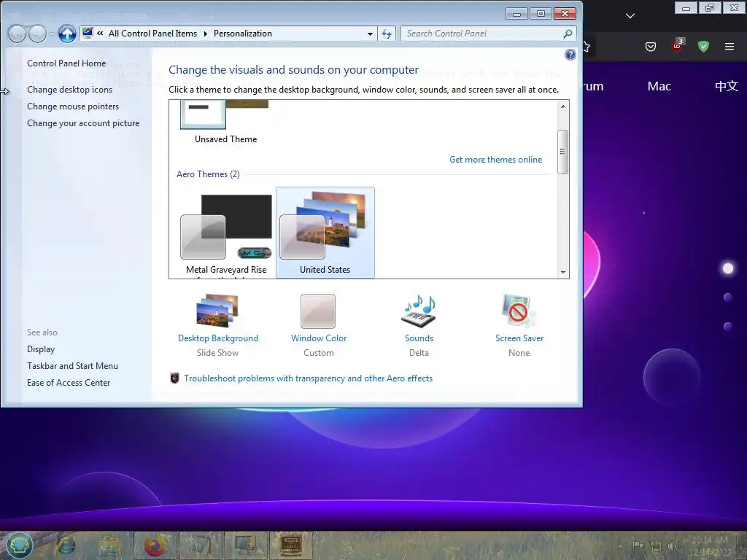Click the theme list scroll up arrow
This screenshot has height=560, width=747.
563,106
